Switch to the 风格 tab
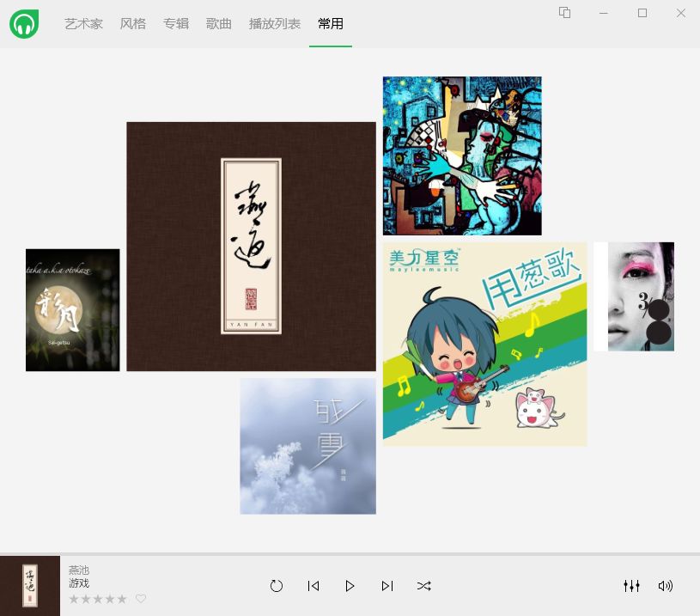This screenshot has width=700, height=616. point(132,24)
